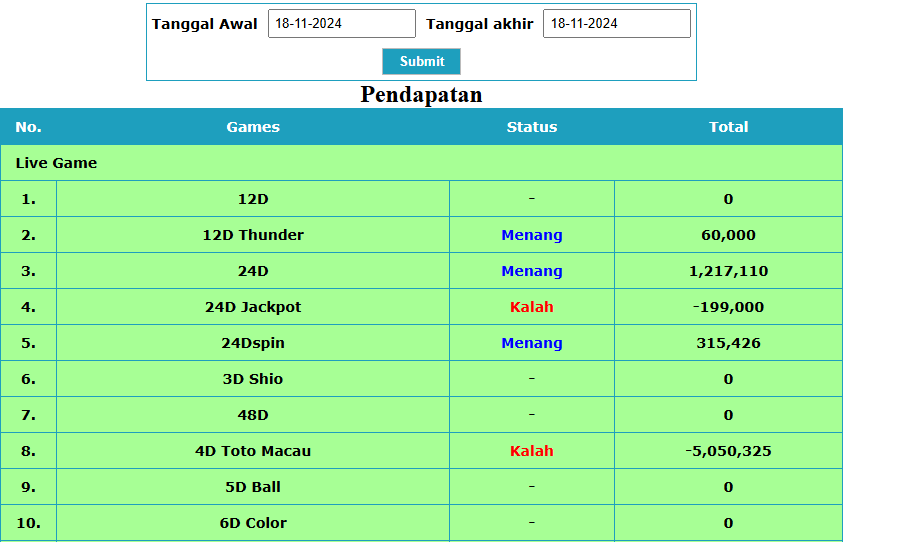903x542 pixels.
Task: Click the -199,000 total value
Action: click(729, 307)
